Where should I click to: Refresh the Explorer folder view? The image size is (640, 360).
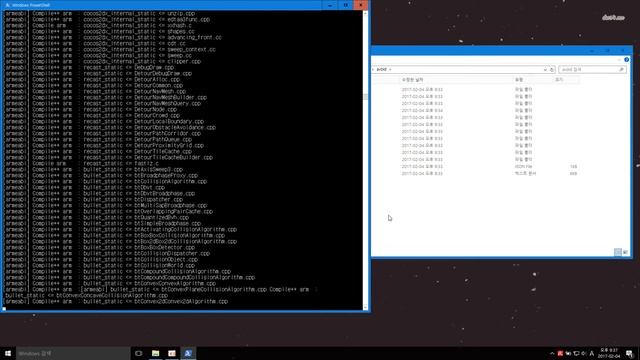(x=552, y=70)
